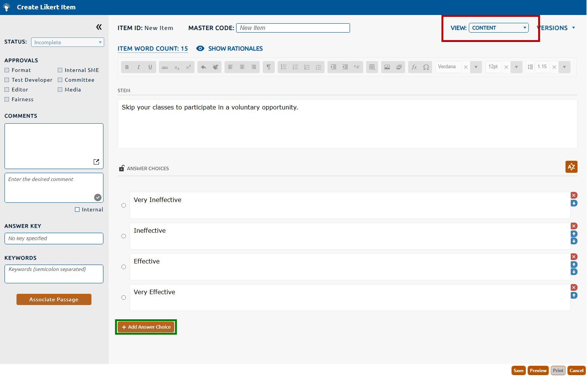Insert a table using the grid icon

(372, 67)
